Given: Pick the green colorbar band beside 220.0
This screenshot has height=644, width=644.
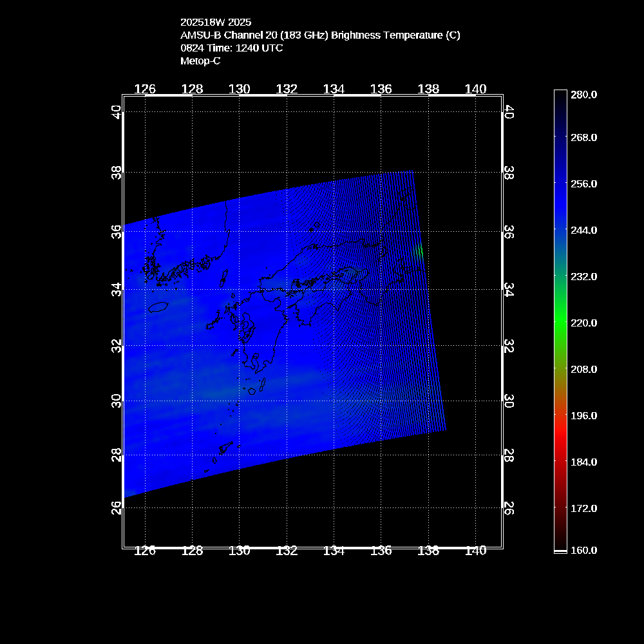Looking at the screenshot, I should 560,323.
